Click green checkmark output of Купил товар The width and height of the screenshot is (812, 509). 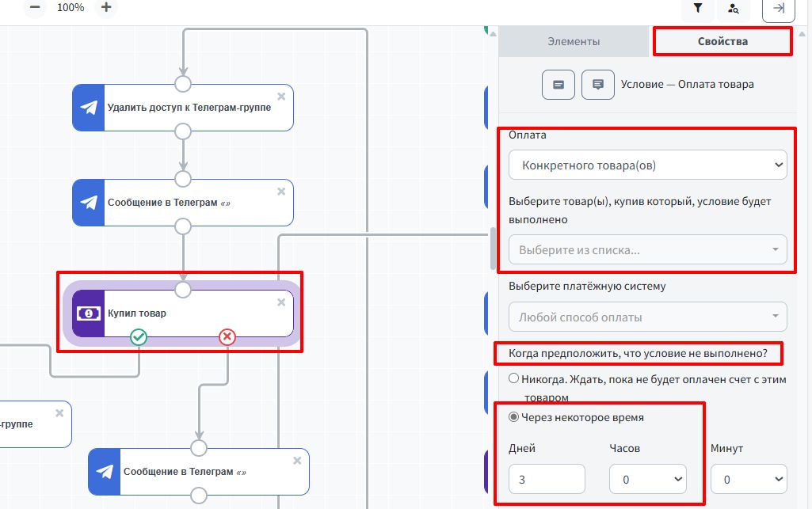[x=139, y=337]
